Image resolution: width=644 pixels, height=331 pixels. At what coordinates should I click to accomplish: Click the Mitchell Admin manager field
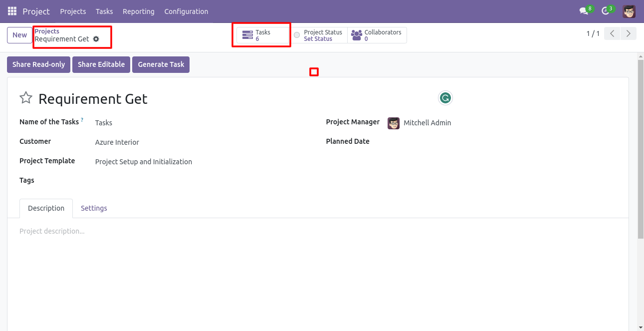click(x=427, y=123)
